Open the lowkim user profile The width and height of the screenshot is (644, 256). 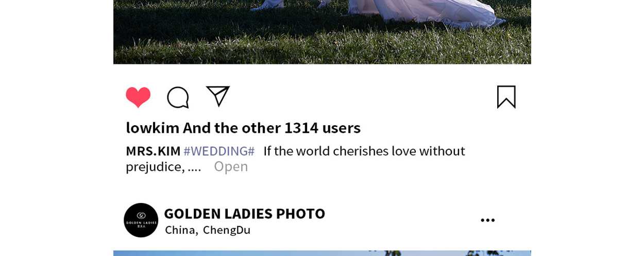(x=152, y=127)
